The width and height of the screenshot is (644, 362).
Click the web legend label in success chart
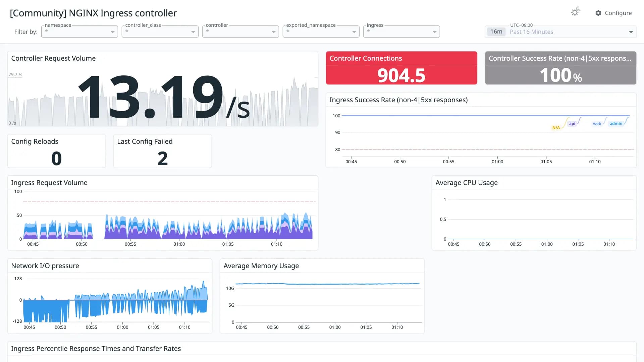[x=597, y=124]
